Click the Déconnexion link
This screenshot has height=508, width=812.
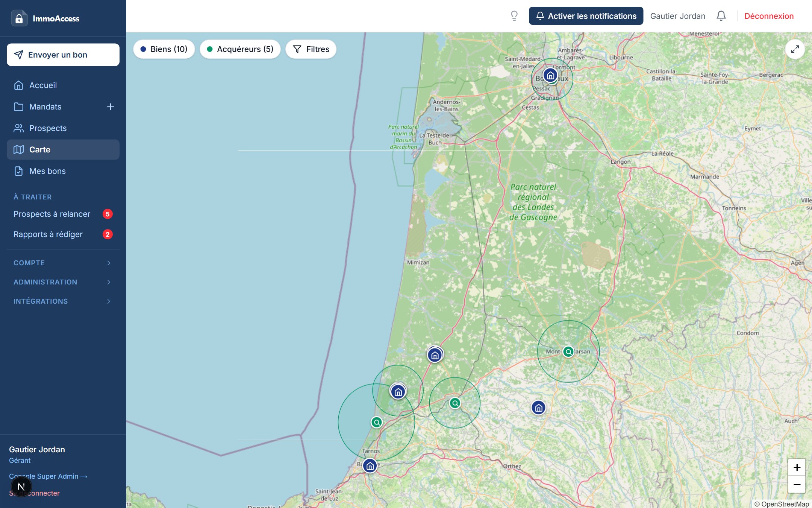coord(769,16)
